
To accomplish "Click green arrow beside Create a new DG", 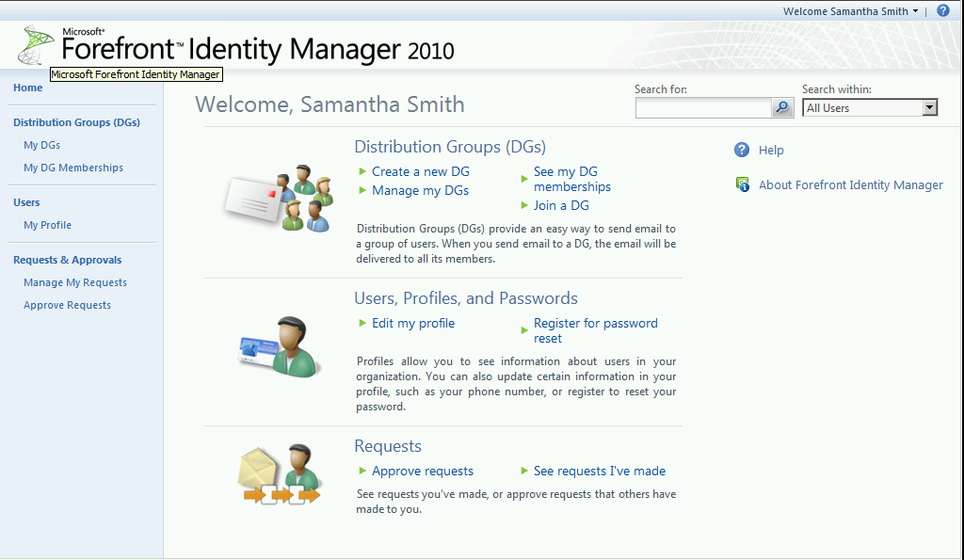I will (362, 171).
